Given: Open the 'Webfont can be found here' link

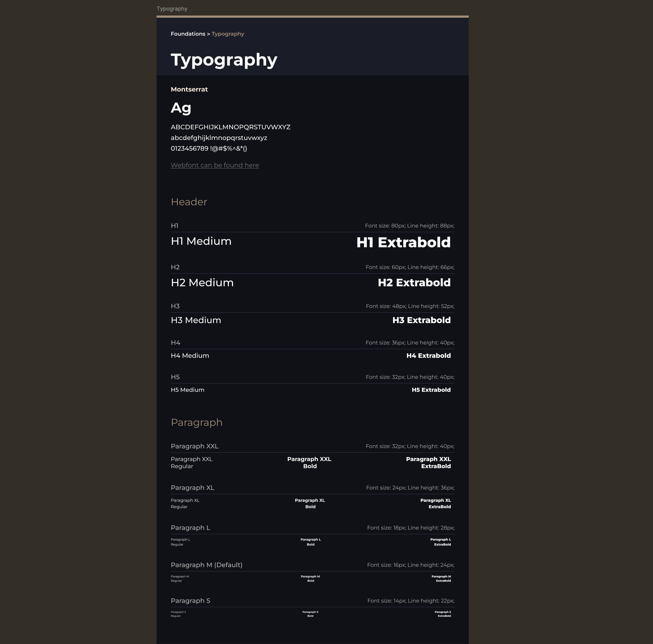Looking at the screenshot, I should [215, 165].
